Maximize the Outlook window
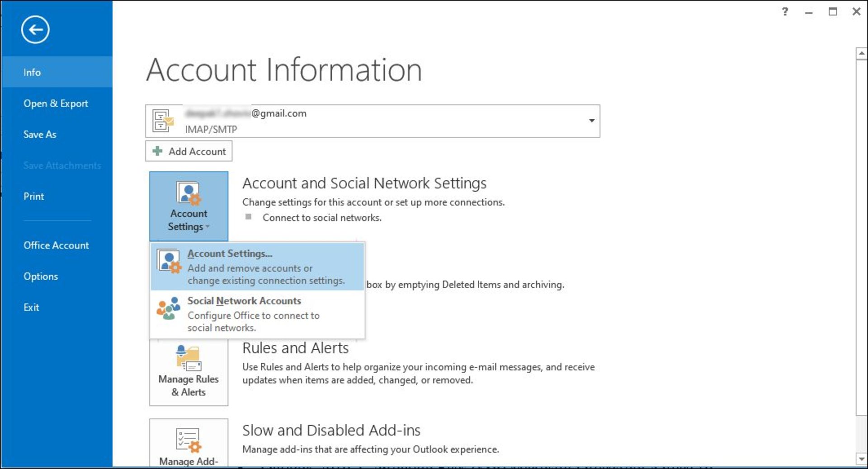The width and height of the screenshot is (868, 469). point(833,11)
